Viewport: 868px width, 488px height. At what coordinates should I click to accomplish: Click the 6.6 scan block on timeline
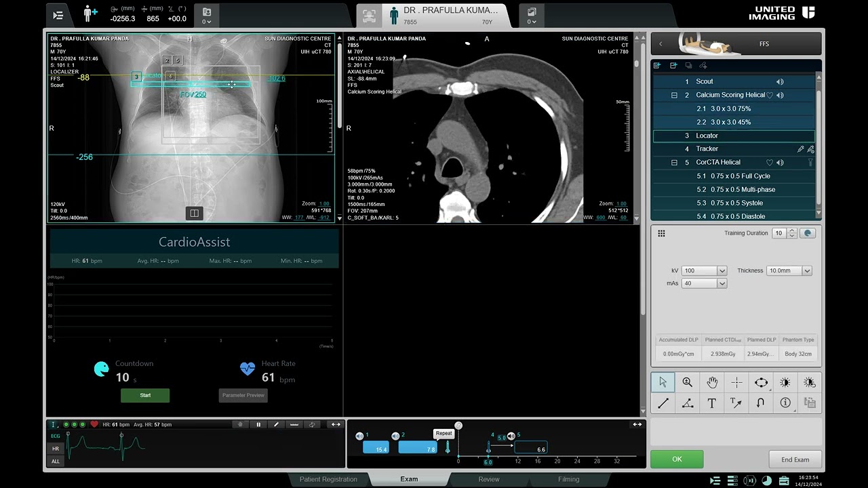click(x=531, y=447)
